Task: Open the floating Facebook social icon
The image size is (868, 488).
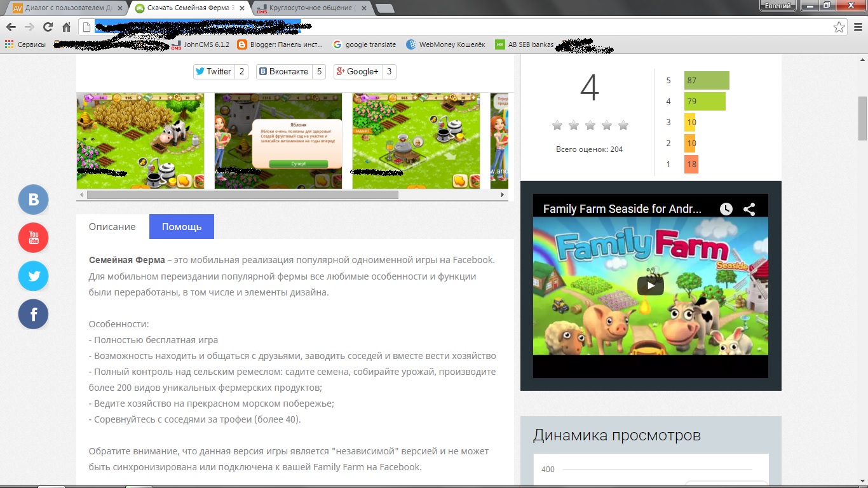Action: click(34, 314)
